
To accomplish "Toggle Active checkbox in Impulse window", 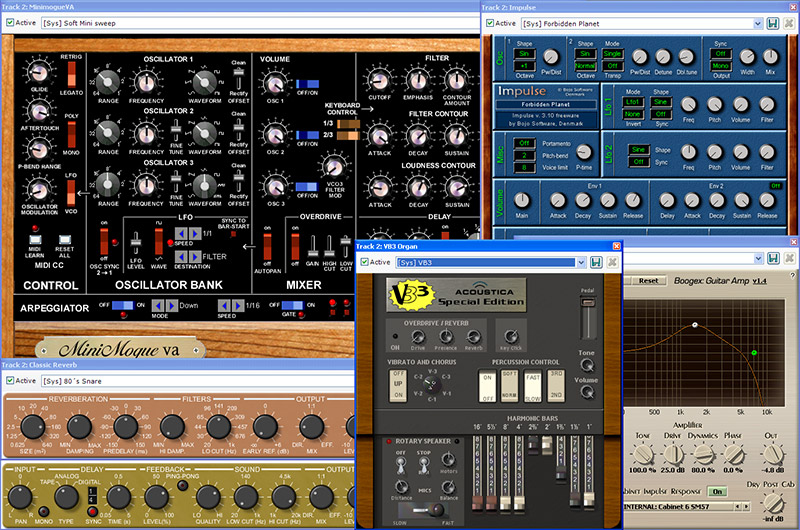I will pyautogui.click(x=490, y=23).
